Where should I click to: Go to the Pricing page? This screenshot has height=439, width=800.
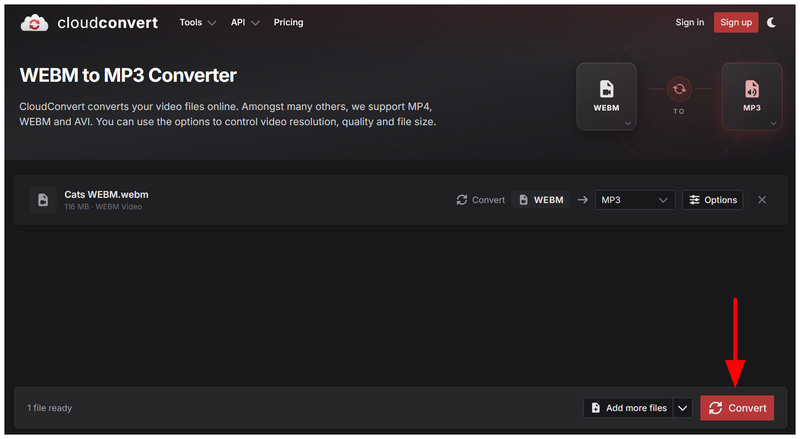[x=288, y=22]
